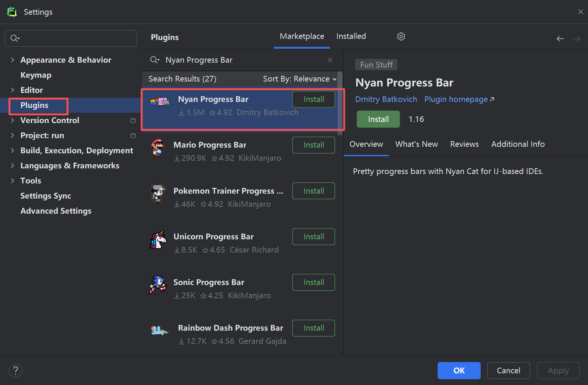Click the plugin list vertical scrollbar
Screen dimensions: 588x385
tap(340, 103)
